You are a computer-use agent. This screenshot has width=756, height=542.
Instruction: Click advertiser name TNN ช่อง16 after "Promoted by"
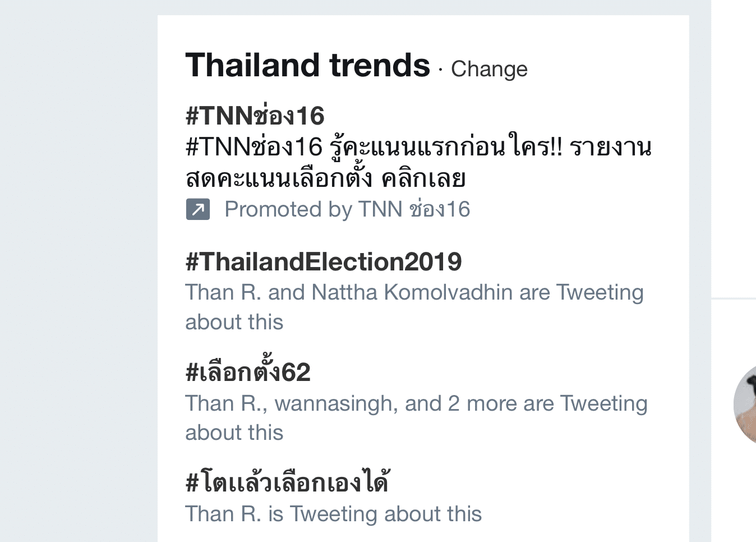tap(414, 209)
